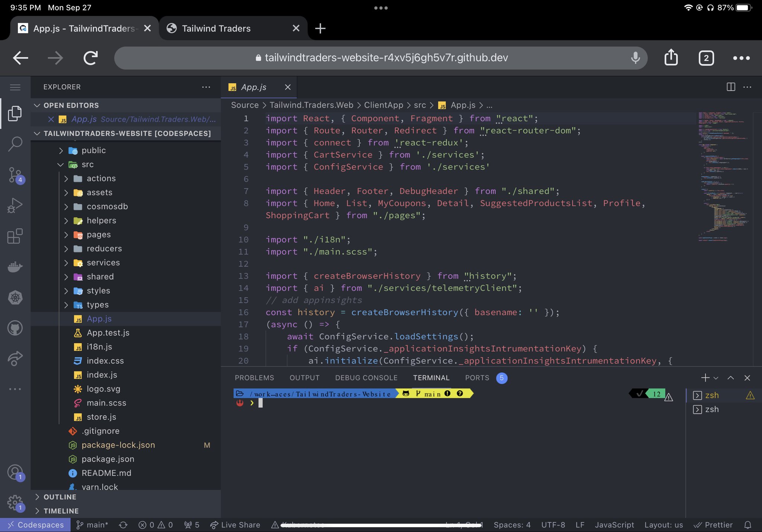Open notifications bell in status bar
Image resolution: width=762 pixels, height=532 pixels.
[x=748, y=525]
